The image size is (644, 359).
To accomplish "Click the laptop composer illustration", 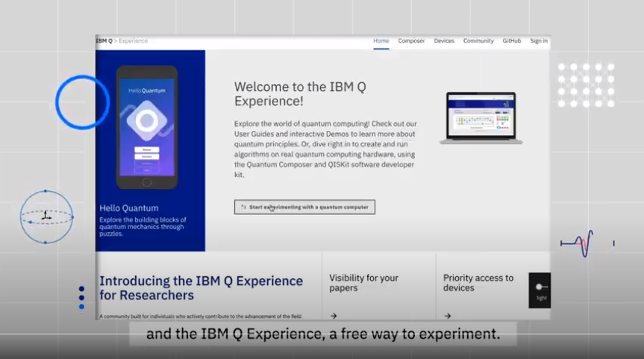I will pyautogui.click(x=481, y=118).
